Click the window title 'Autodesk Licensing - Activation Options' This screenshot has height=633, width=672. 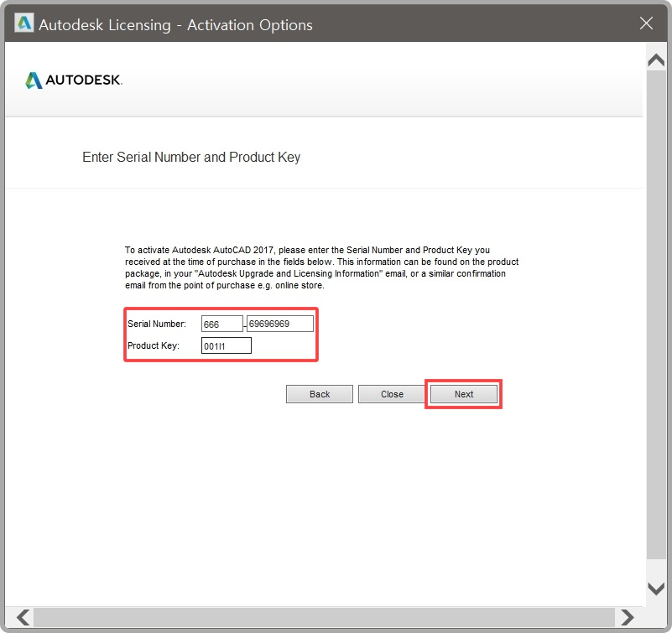click(175, 25)
